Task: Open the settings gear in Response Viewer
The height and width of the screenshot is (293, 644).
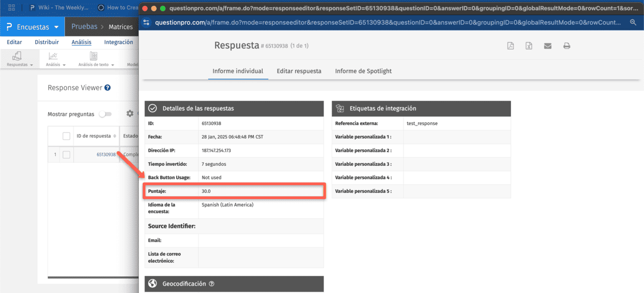Action: point(129,114)
